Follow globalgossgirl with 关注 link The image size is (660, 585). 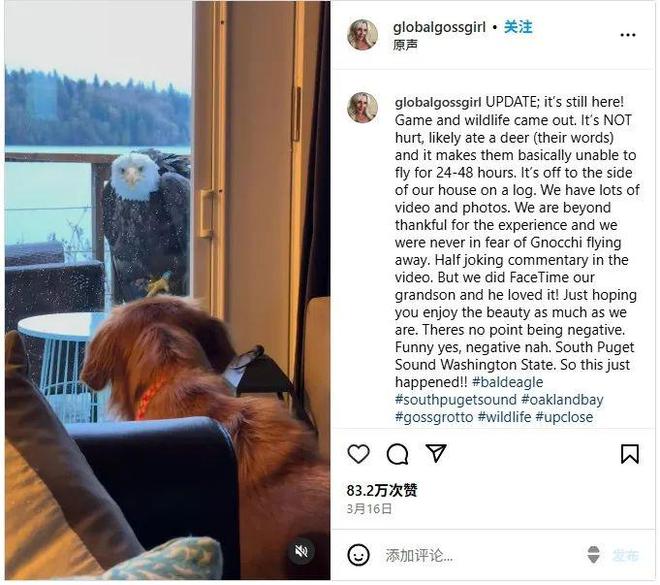[518, 27]
